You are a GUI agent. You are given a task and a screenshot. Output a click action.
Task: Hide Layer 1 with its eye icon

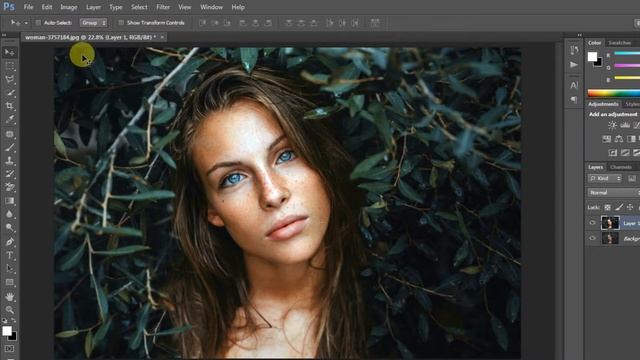(592, 223)
